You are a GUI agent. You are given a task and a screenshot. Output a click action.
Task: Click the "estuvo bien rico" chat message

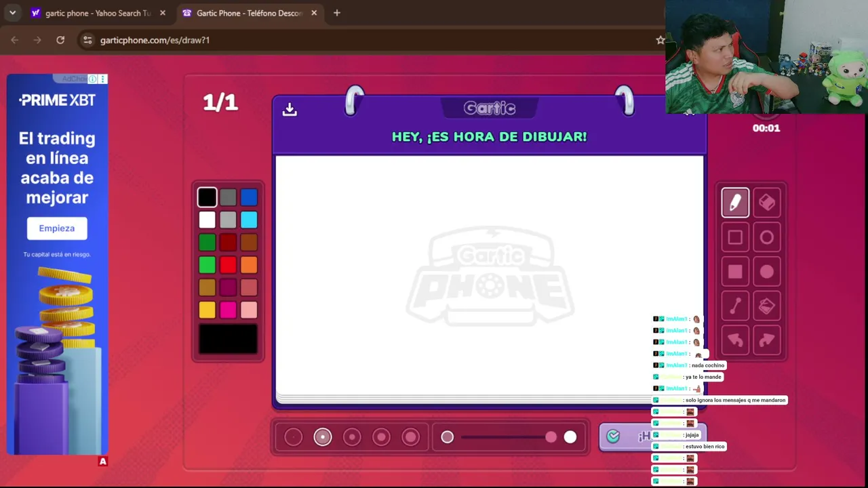click(705, 447)
